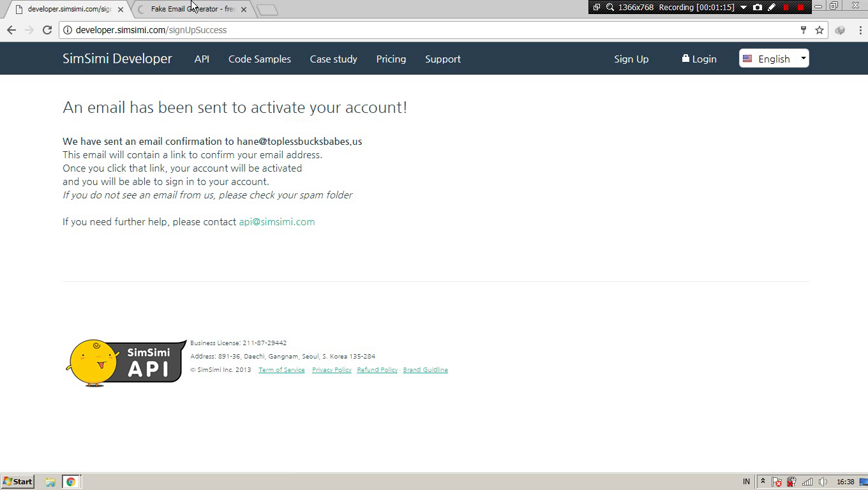
Task: Open the Privacy Policy link
Action: (332, 370)
